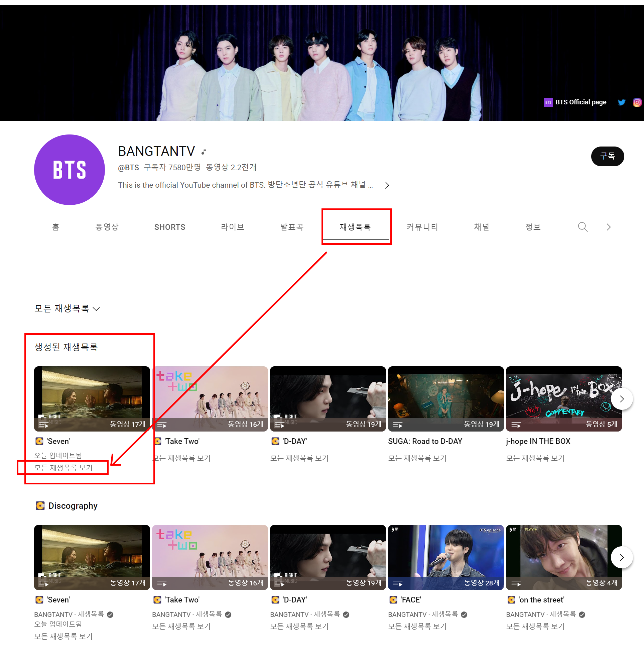Click the BTS purple channel avatar
Viewport: 644px width, 657px height.
tap(70, 170)
